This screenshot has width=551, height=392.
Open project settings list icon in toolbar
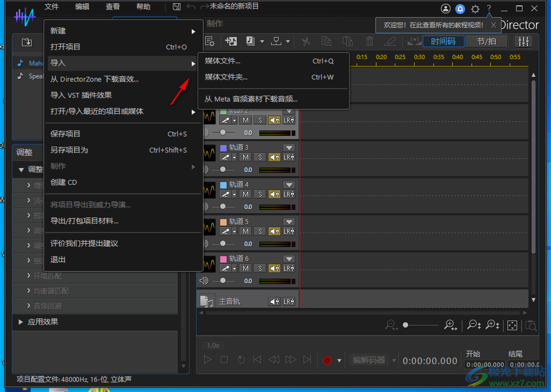coord(210,41)
